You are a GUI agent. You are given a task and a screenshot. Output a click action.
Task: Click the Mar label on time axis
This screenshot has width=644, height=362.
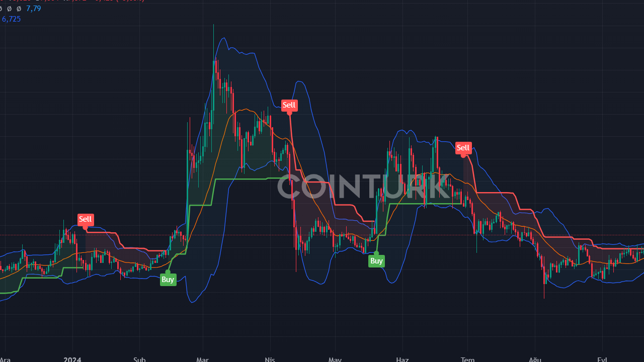[x=202, y=359]
